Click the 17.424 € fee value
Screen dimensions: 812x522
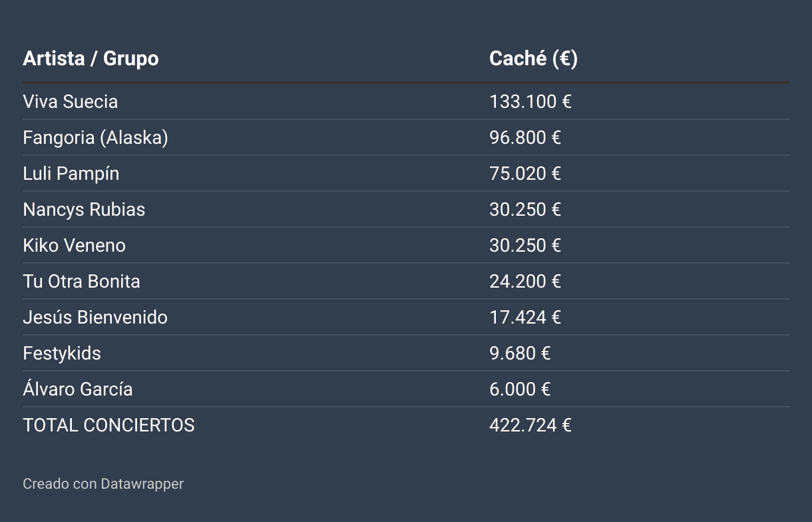[x=525, y=318]
